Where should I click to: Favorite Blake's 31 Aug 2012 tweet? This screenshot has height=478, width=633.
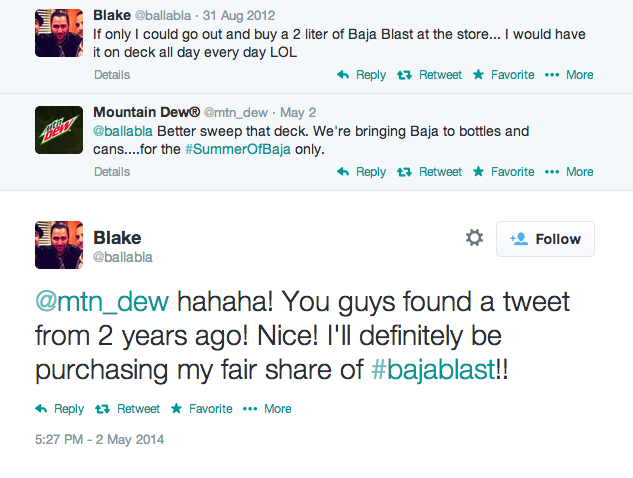pos(503,75)
